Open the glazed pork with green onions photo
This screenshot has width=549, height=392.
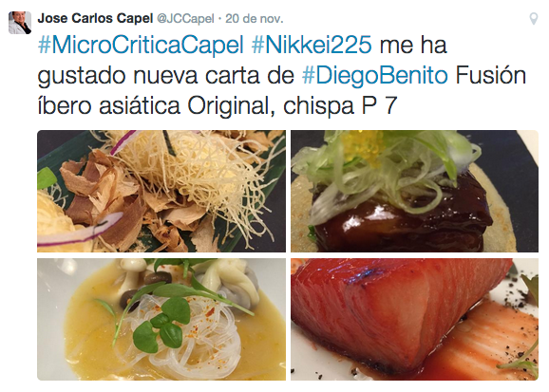click(x=414, y=191)
